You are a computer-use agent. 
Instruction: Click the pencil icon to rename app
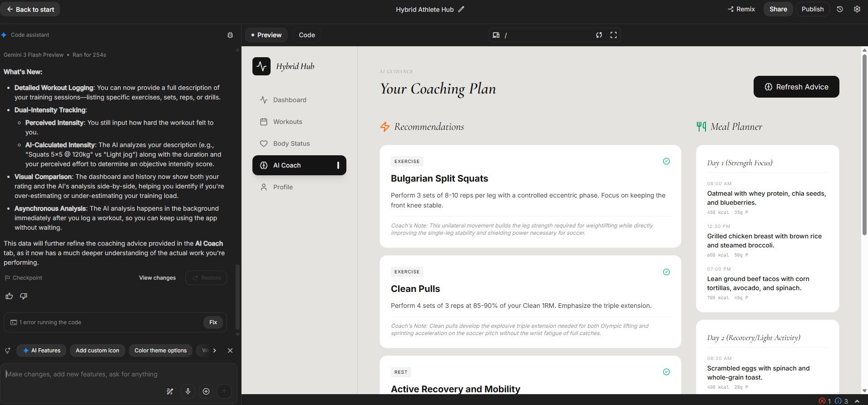[x=461, y=9]
